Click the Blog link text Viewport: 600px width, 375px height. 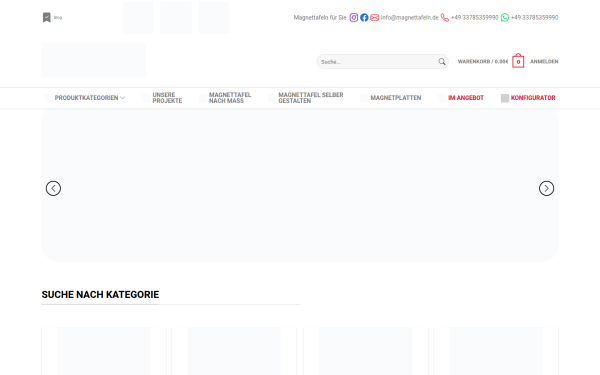click(x=58, y=18)
